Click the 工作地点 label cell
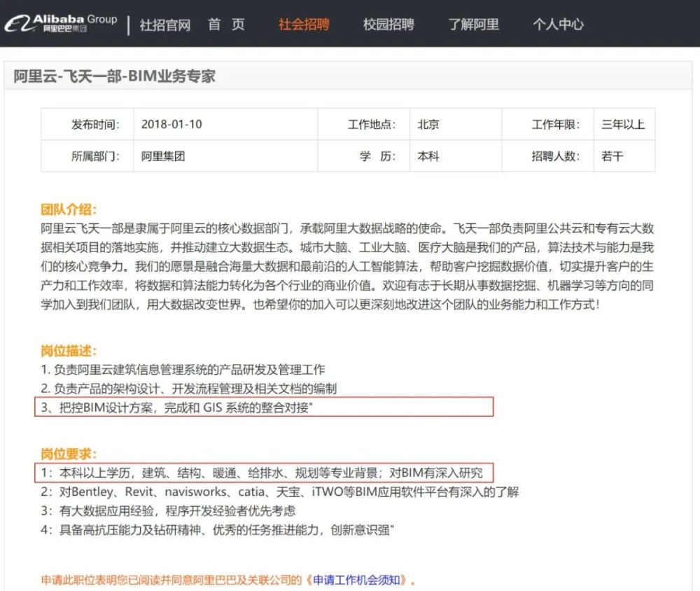The image size is (700, 591). [364, 124]
